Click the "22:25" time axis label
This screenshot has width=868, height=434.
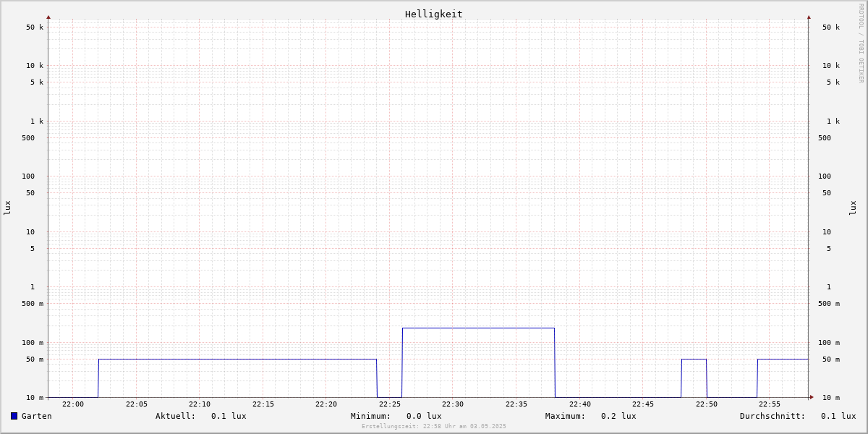(390, 404)
